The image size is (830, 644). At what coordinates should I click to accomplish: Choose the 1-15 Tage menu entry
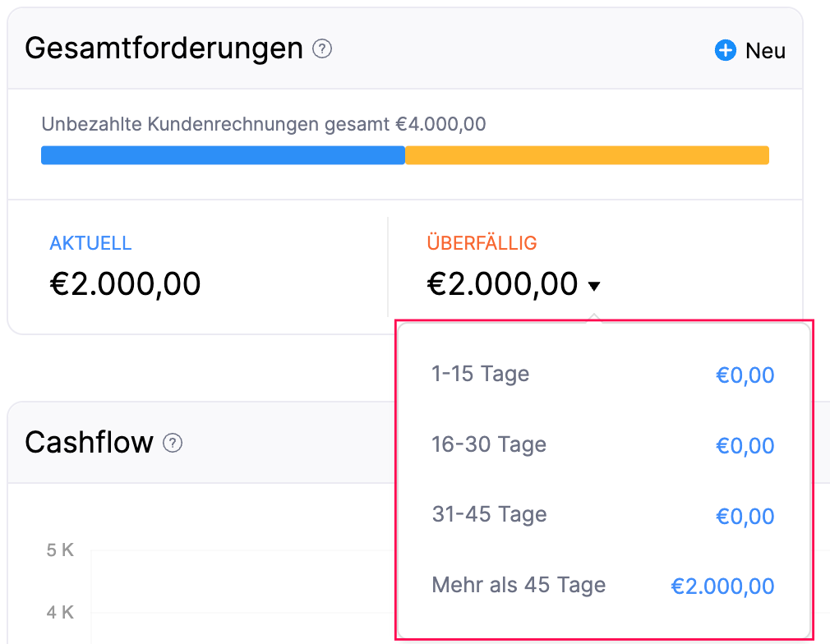(x=480, y=375)
